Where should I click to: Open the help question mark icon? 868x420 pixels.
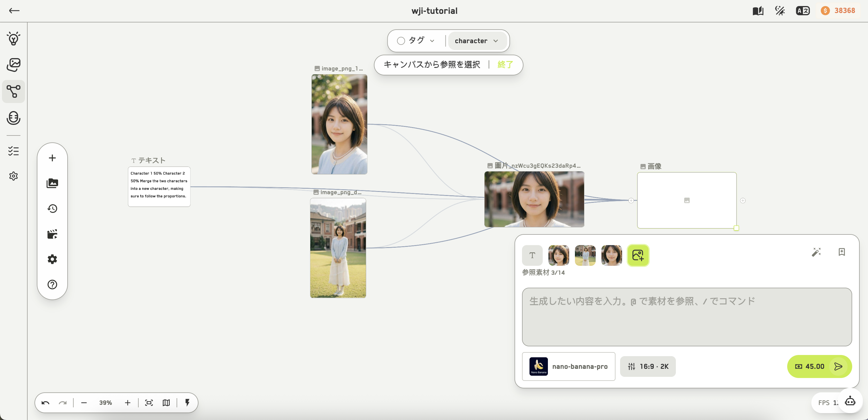pyautogui.click(x=52, y=285)
